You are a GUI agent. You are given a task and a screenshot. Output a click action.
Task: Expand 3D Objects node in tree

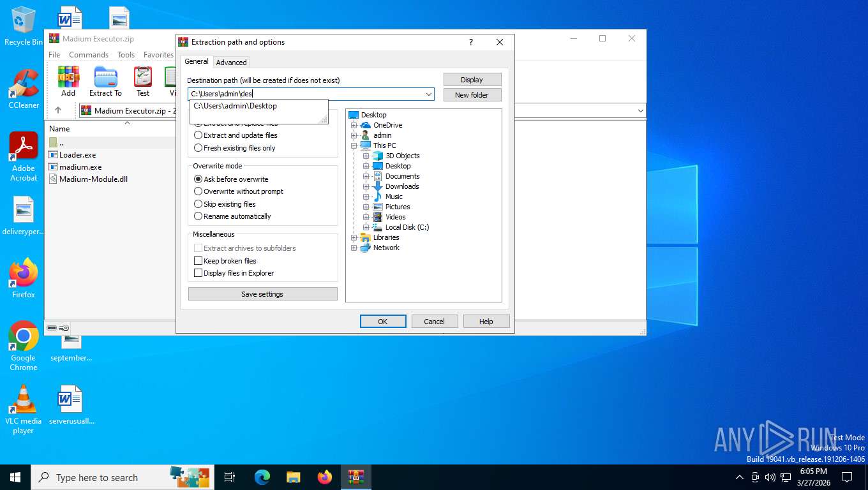point(366,156)
